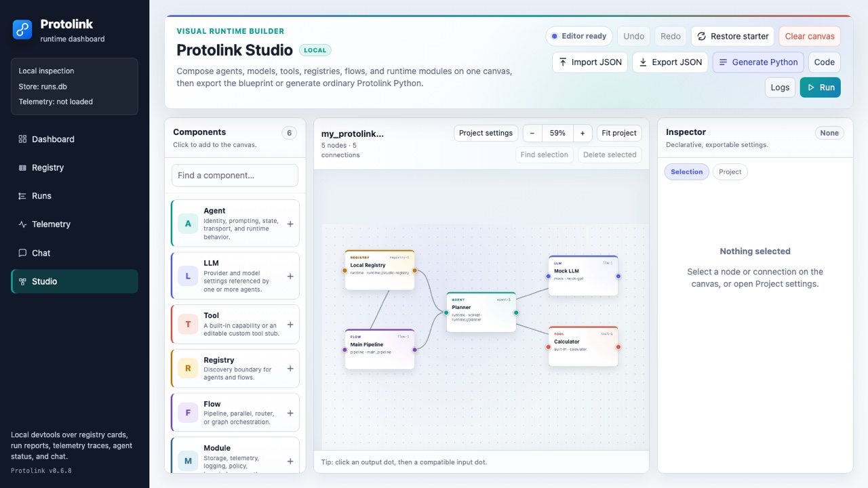Screen dimensions: 868x488
Task: Click Main Pipeline node input dot
Action: 344,350
